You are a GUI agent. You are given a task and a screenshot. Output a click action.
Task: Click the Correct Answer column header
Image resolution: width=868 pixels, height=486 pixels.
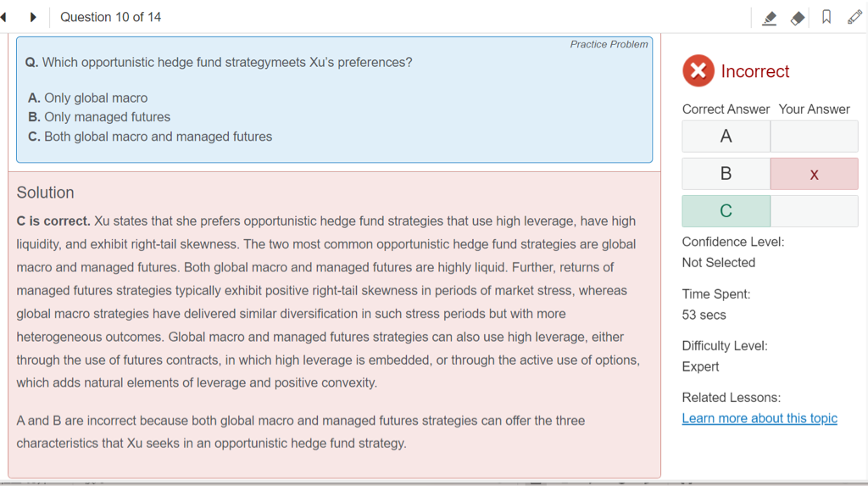[x=726, y=109]
